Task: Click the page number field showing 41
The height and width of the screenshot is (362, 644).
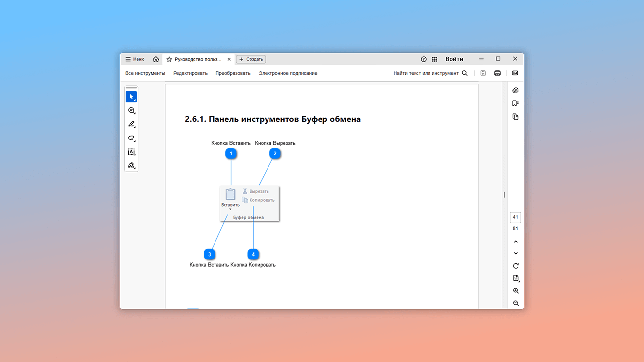Action: pos(515,217)
